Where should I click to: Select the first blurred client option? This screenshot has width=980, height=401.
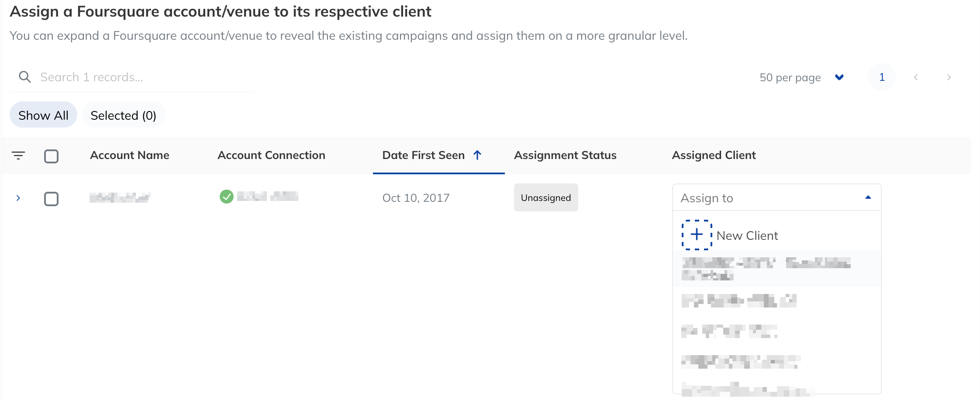click(x=776, y=269)
